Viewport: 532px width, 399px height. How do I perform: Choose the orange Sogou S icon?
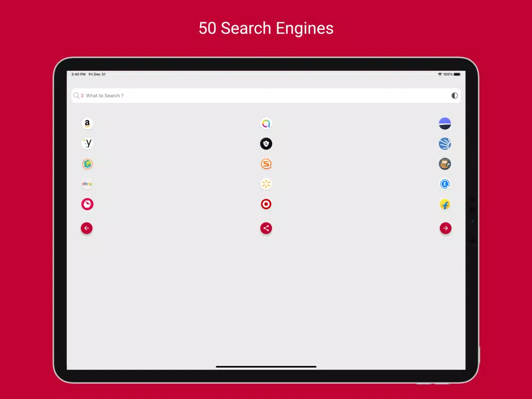click(266, 164)
